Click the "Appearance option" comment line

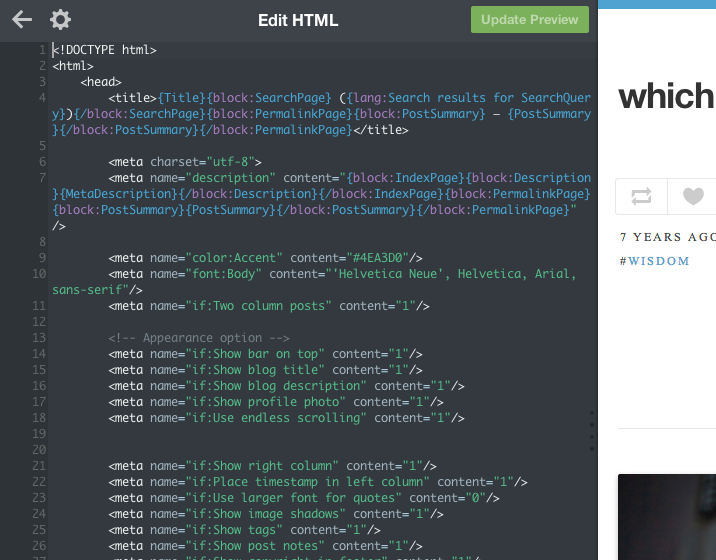(x=199, y=338)
